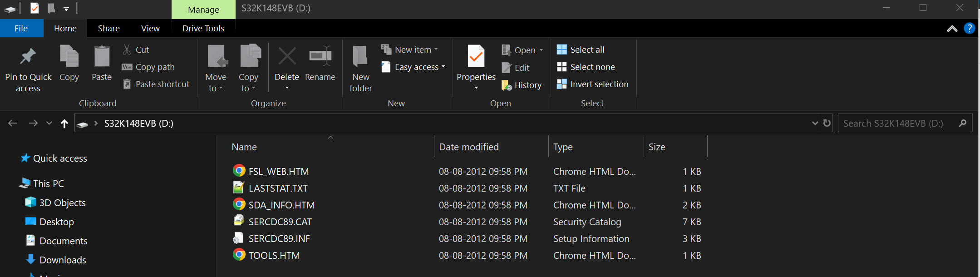
Task: Click the Pin to Quick access icon
Action: [x=28, y=57]
